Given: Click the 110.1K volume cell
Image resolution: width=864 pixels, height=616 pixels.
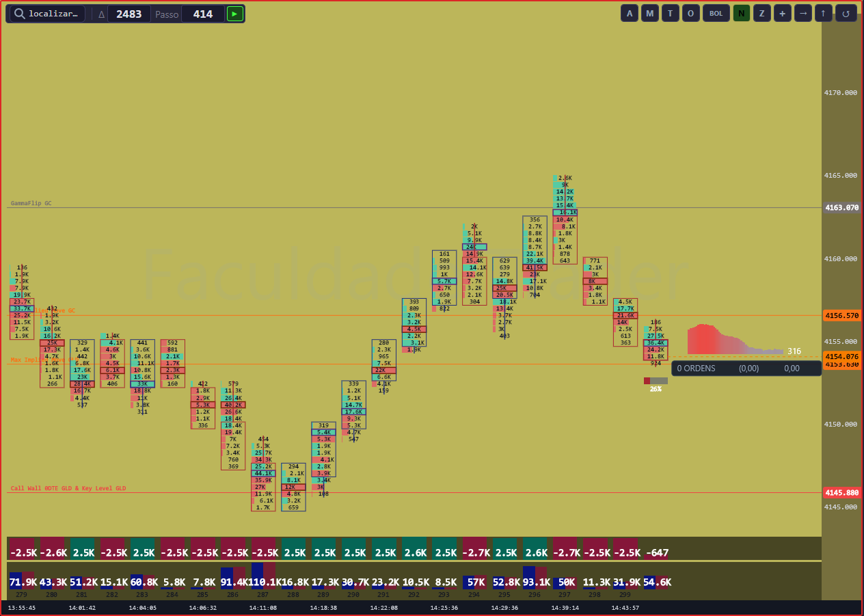Looking at the screenshot, I should pos(264,582).
